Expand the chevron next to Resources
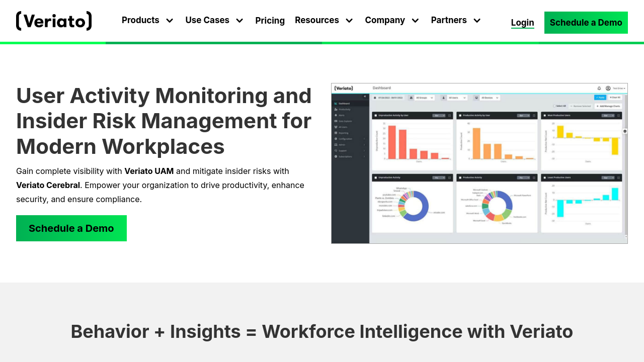 [x=349, y=21]
